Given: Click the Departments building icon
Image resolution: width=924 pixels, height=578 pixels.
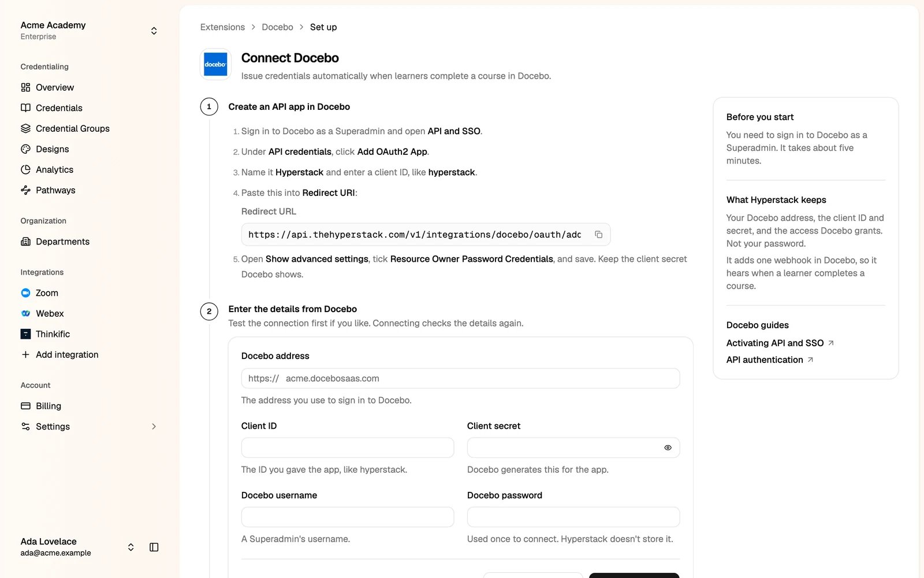Looking at the screenshot, I should [25, 242].
